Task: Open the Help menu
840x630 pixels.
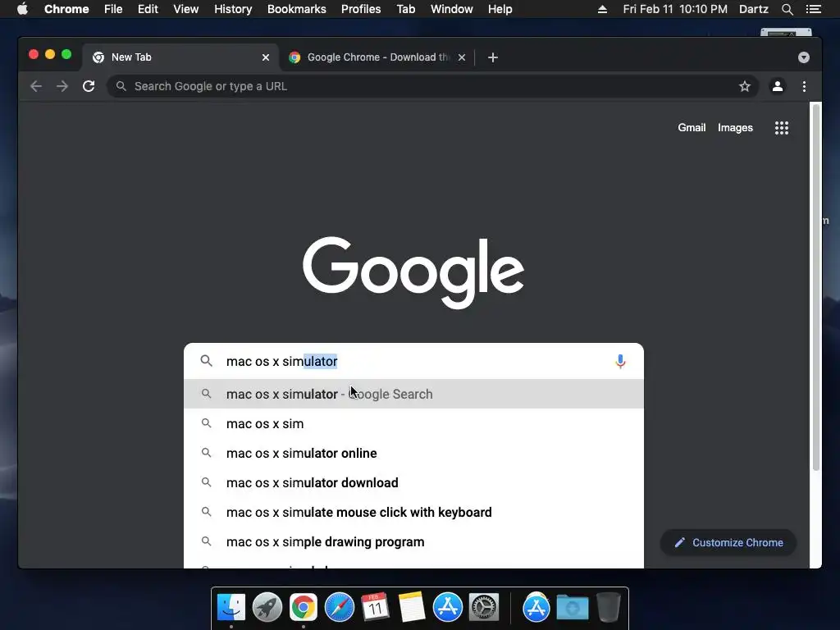Action: (x=500, y=9)
